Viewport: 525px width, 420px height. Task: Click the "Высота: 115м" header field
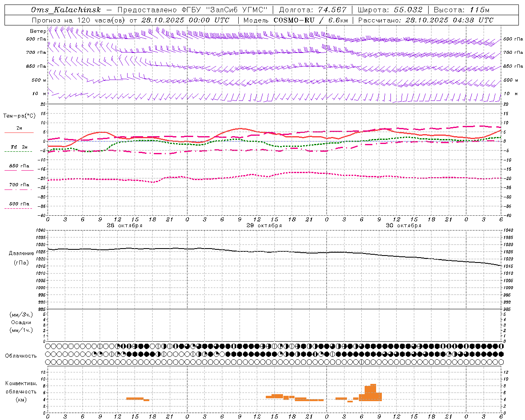click(x=461, y=10)
